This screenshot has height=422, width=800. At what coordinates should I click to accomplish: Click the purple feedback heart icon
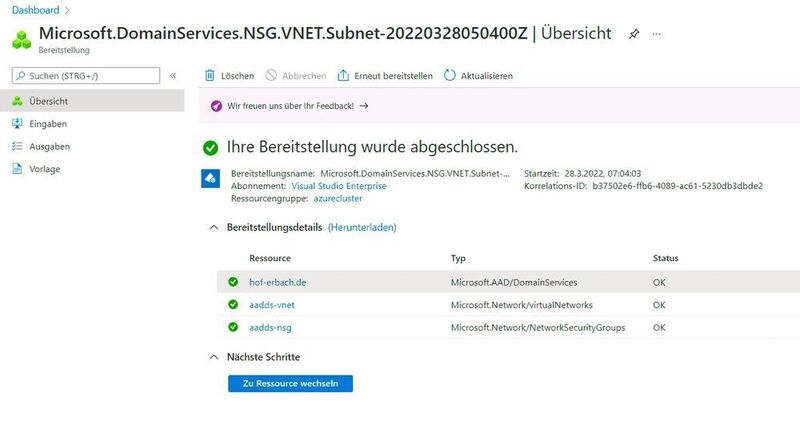[x=217, y=105]
